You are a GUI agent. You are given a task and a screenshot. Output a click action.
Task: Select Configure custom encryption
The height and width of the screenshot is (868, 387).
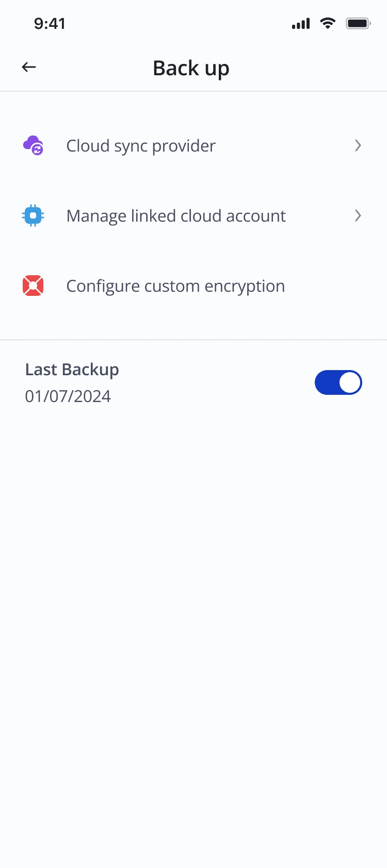(175, 286)
